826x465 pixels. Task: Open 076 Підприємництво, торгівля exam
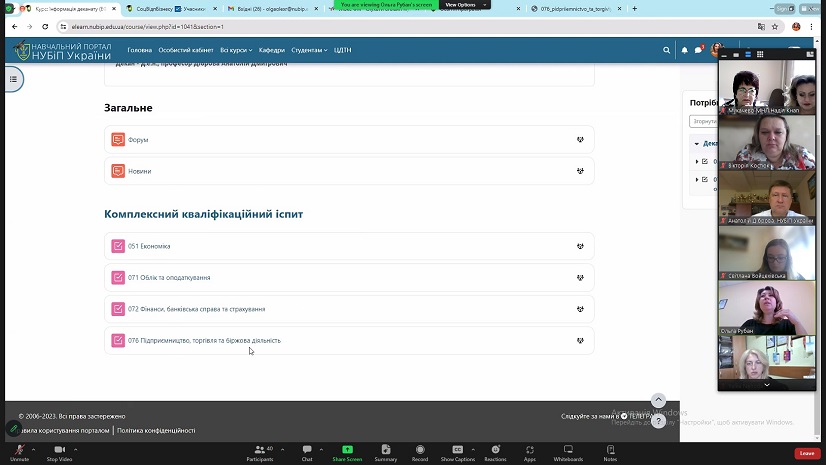(204, 341)
